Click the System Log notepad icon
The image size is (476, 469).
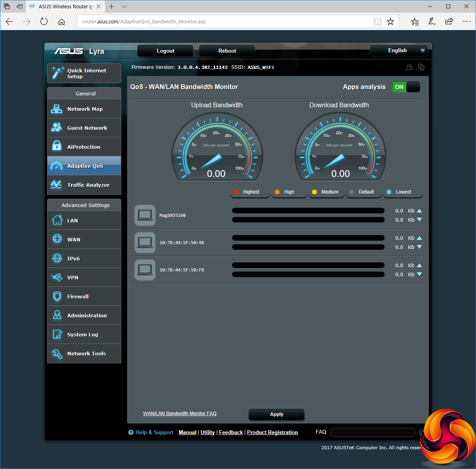click(x=57, y=334)
